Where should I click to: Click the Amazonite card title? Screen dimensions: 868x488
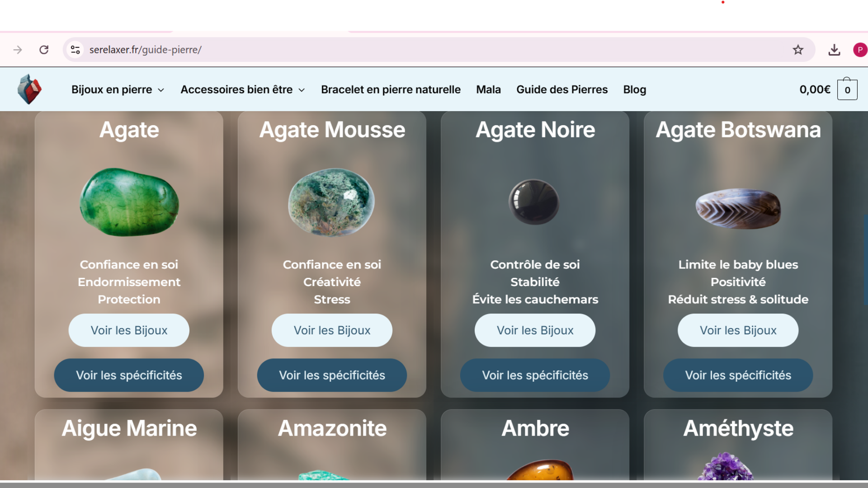click(332, 428)
